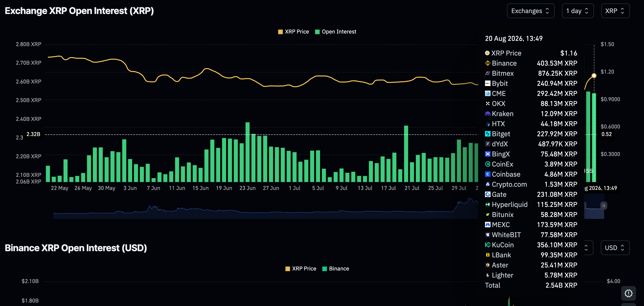This screenshot has width=644, height=306.
Task: Click the Lighter logo icon
Action: click(x=488, y=275)
